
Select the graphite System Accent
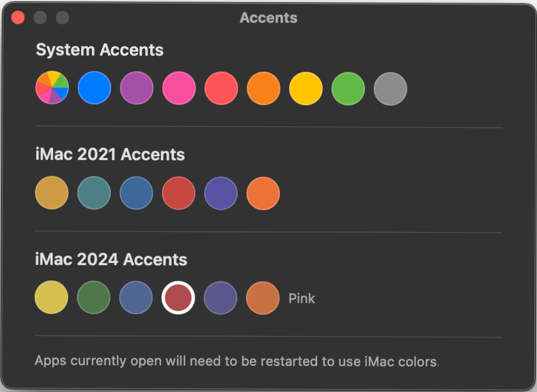390,88
